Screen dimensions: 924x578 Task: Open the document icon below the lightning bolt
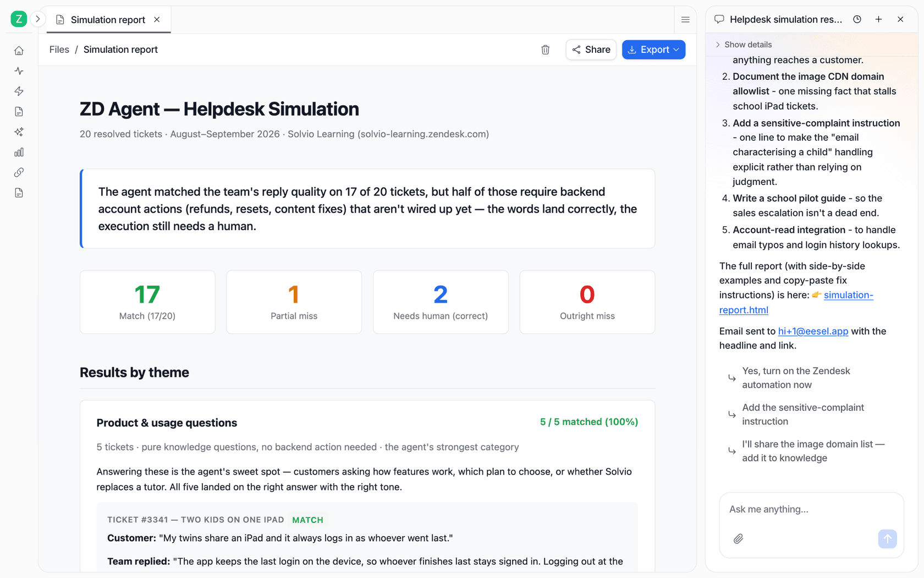pos(19,112)
